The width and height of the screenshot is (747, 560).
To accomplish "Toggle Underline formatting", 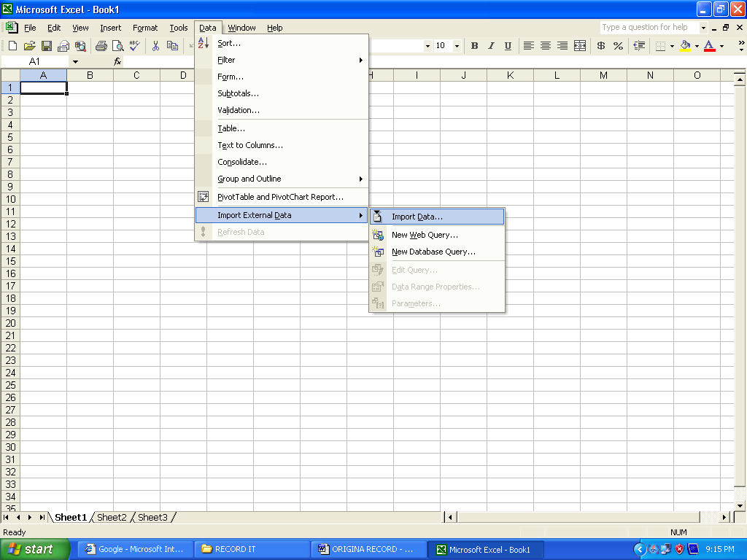I will [x=508, y=46].
